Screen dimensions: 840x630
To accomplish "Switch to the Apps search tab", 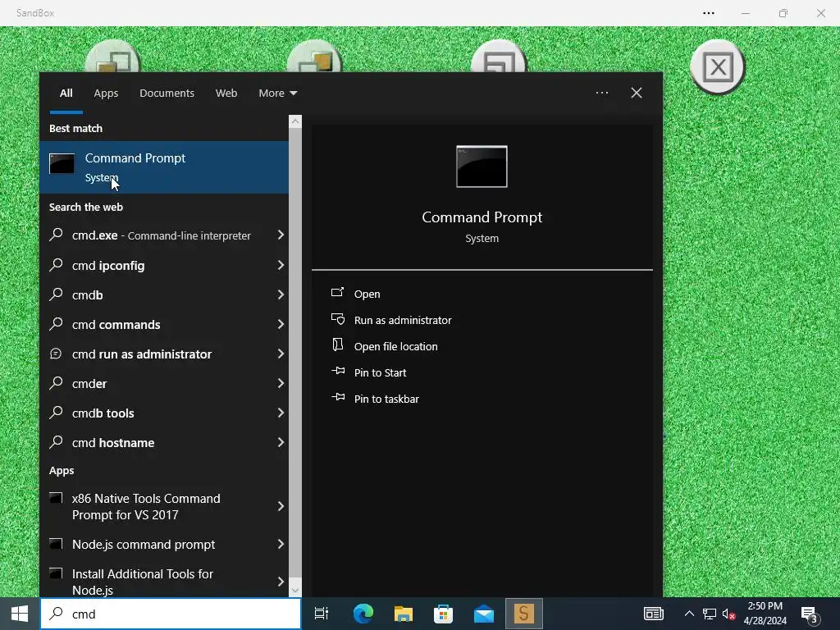I will point(106,94).
